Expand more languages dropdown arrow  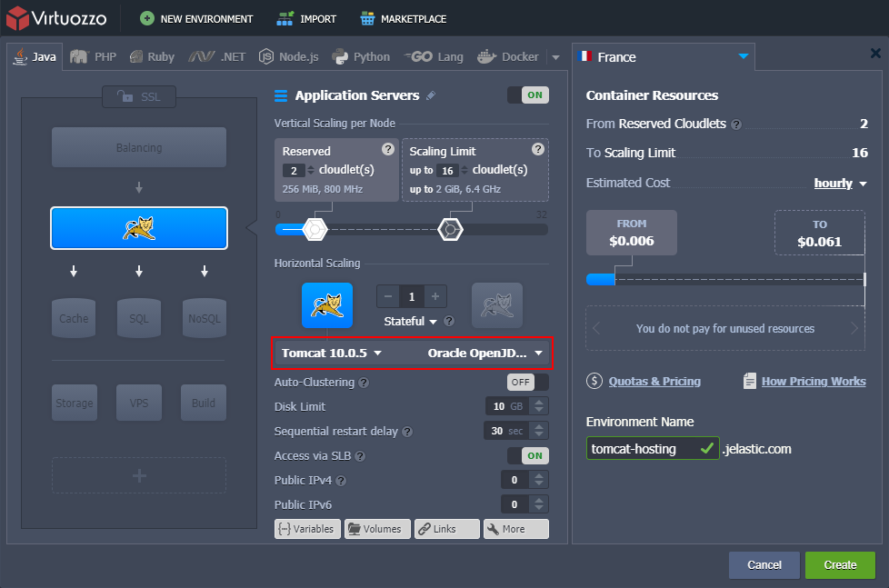click(555, 57)
